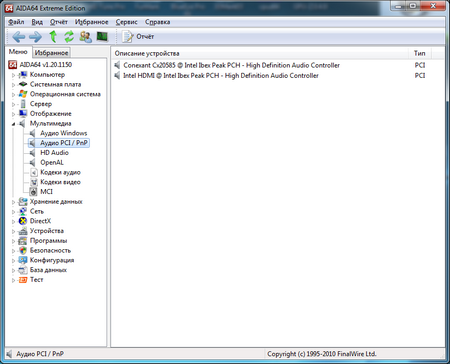This screenshot has height=364, width=450.
Task: Click the green monitor toolbar icon
Action: click(102, 36)
